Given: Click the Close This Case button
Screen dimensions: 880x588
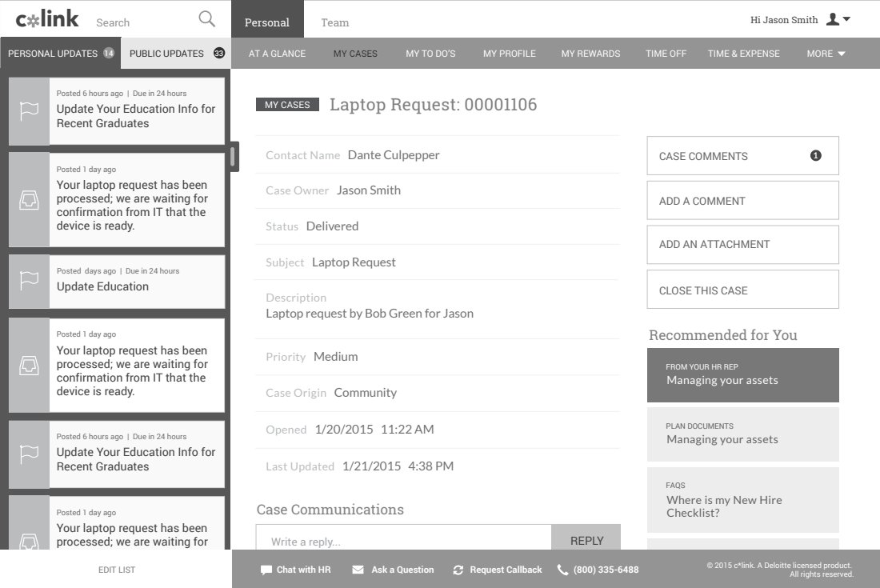Looking at the screenshot, I should click(x=742, y=290).
